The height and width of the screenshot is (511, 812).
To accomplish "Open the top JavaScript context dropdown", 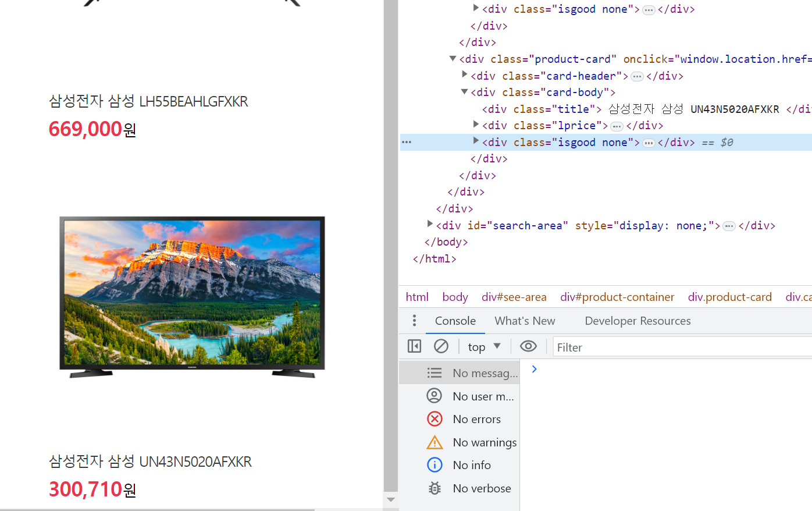I will [484, 347].
